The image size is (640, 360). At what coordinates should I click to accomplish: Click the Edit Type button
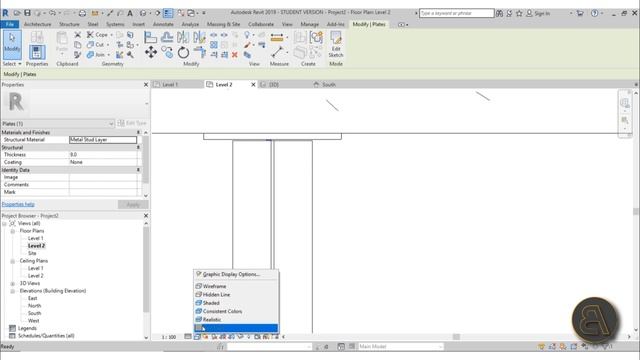pyautogui.click(x=132, y=123)
